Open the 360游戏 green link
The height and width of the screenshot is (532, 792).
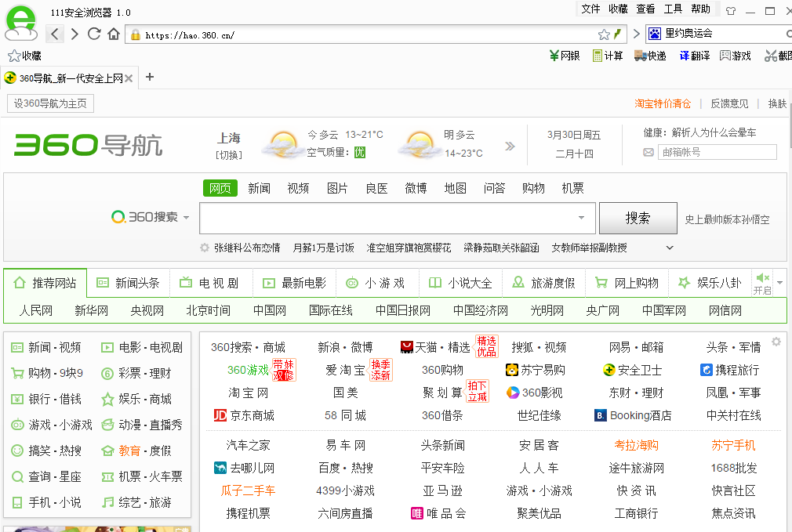tap(248, 370)
